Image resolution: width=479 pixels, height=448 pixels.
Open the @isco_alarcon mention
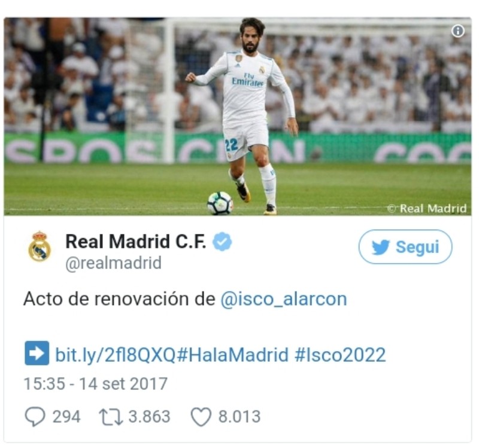coord(284,299)
